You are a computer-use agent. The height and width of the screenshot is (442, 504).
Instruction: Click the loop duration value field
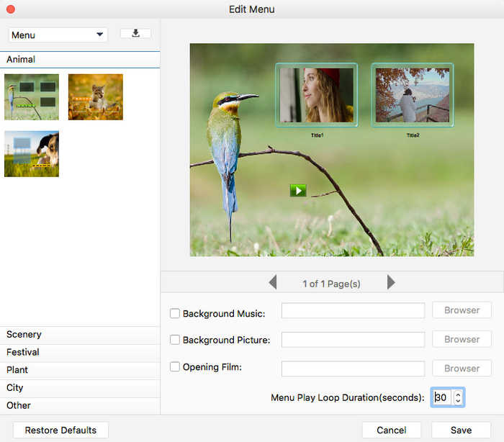pyautogui.click(x=441, y=397)
